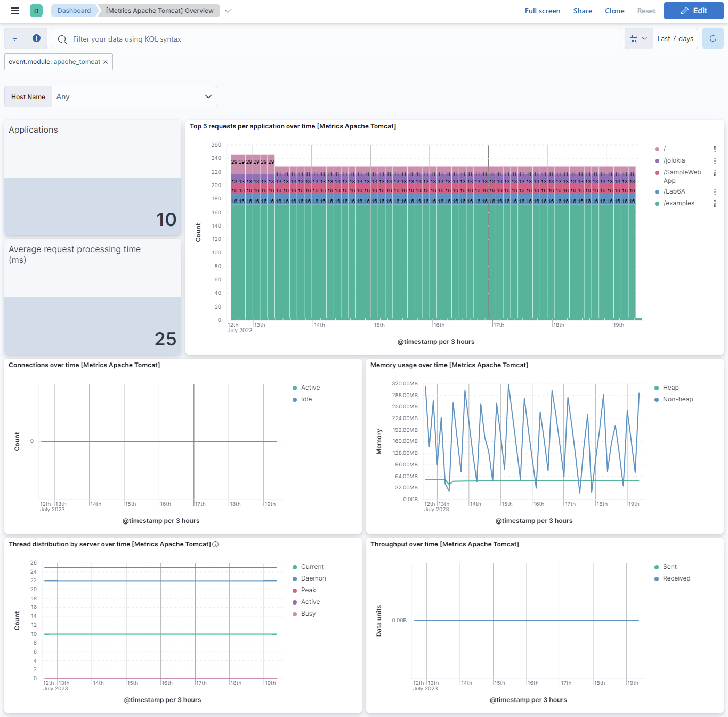Open options menu for /jolokia legend item
728x717 pixels.
[714, 161]
